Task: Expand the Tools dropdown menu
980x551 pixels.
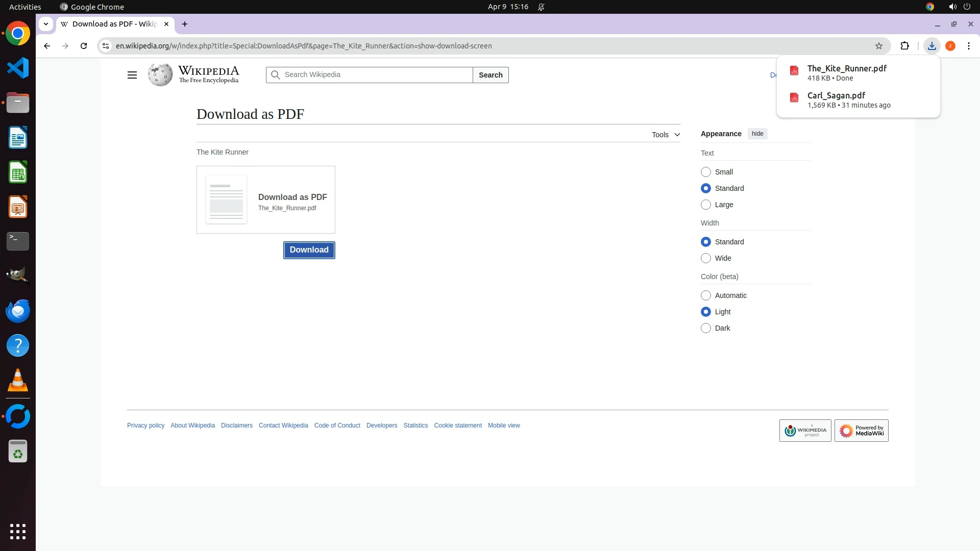Action: click(666, 135)
